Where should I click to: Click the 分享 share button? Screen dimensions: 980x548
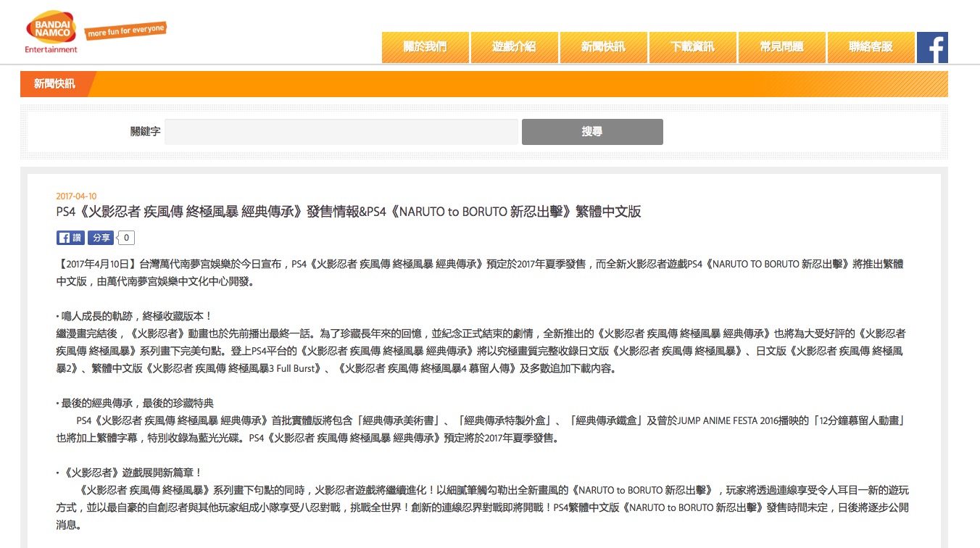(x=101, y=238)
